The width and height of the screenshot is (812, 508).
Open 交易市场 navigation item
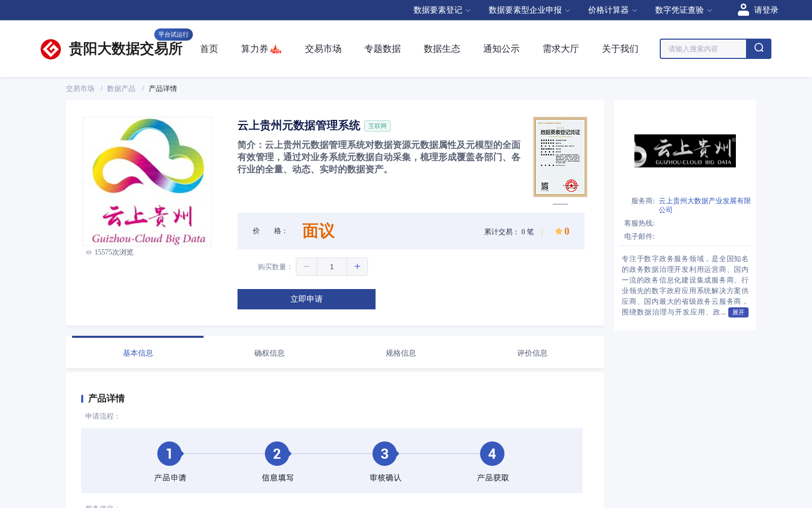[x=323, y=49]
